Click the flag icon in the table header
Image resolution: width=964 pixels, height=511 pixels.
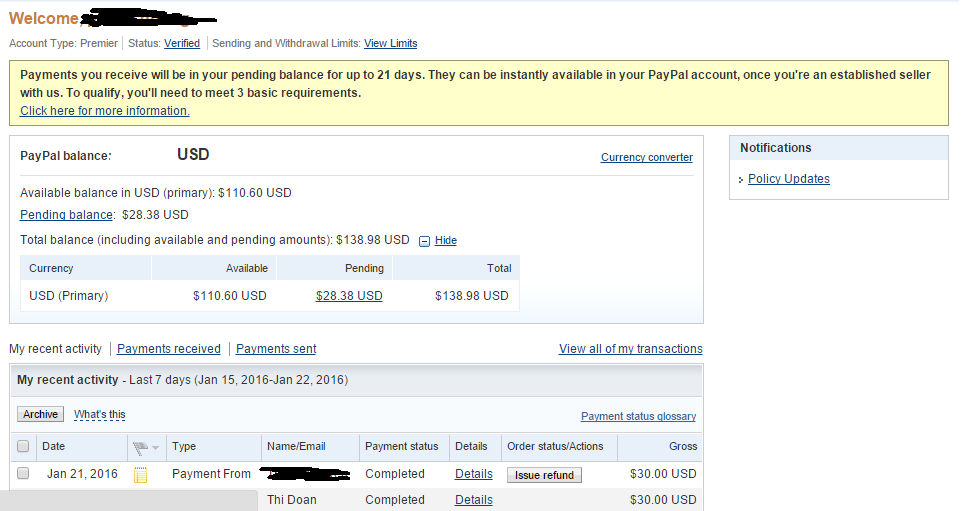pos(140,447)
